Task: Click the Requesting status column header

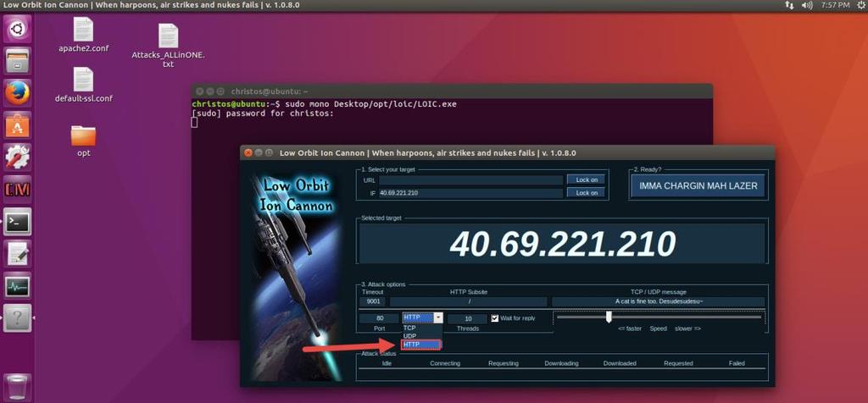Action: 504,364
